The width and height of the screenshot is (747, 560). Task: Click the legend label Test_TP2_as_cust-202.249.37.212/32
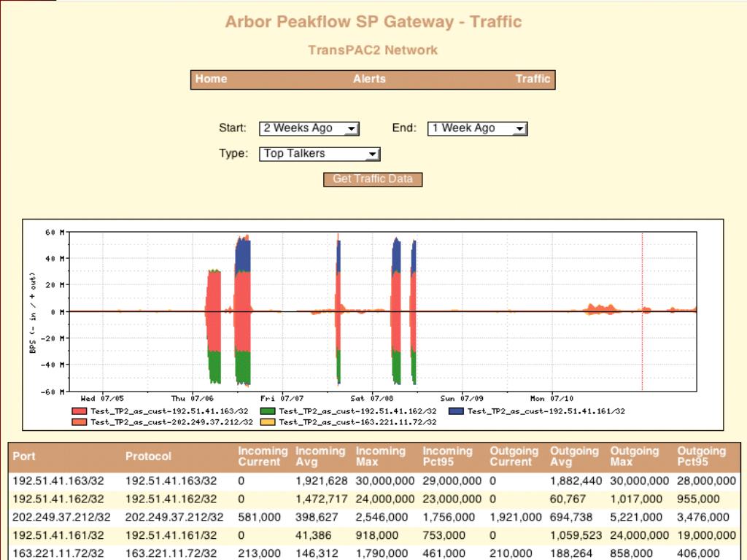tap(172, 422)
